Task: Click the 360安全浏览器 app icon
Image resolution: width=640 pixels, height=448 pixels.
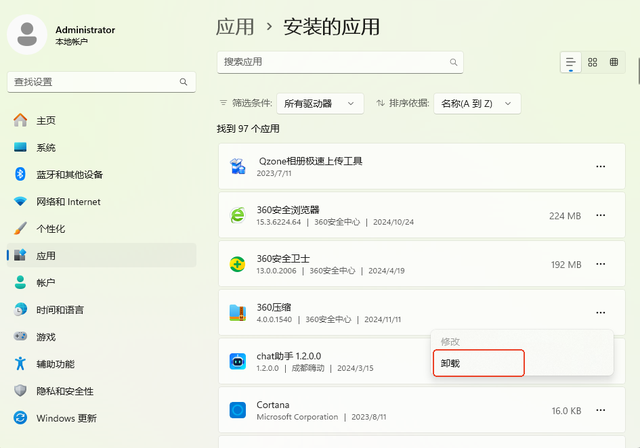Action: click(238, 215)
